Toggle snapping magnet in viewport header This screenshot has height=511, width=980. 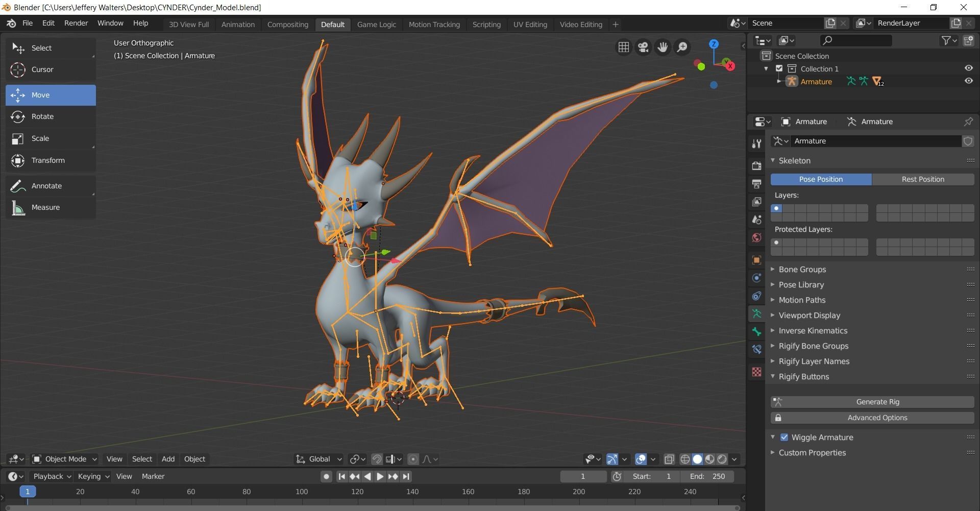377,459
